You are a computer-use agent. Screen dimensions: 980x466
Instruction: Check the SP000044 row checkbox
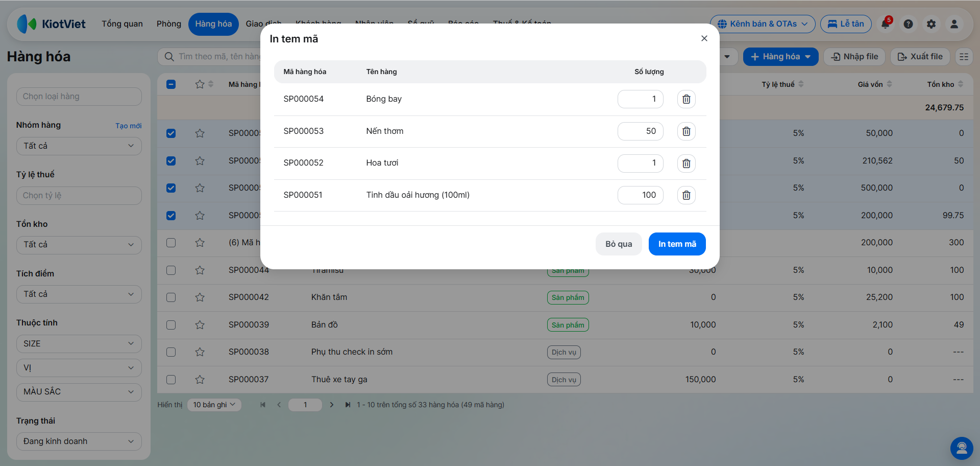point(171,270)
